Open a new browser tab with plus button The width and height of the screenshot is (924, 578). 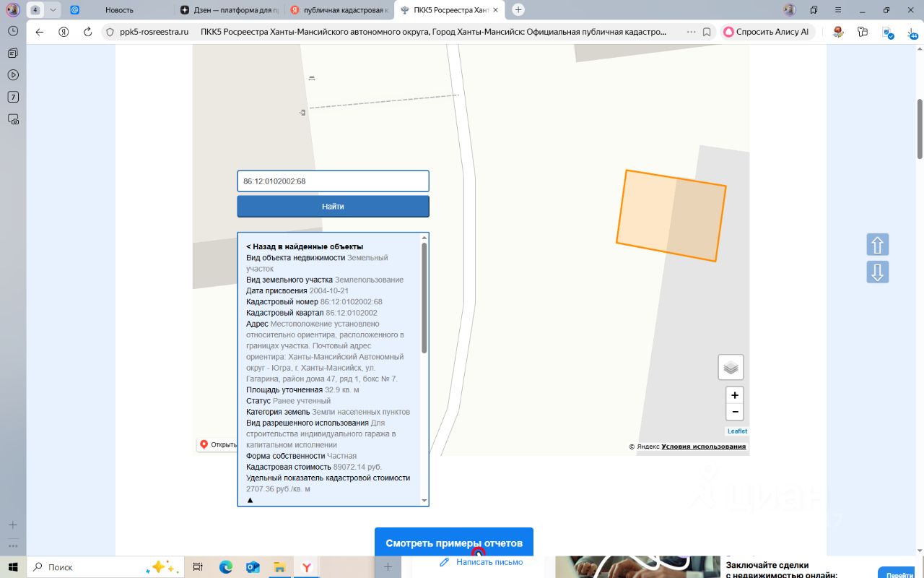[518, 10]
